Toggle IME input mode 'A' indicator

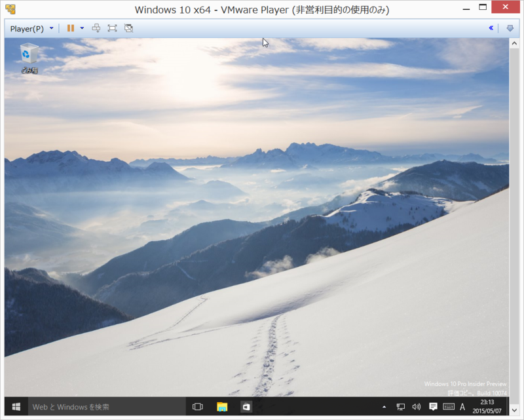pos(462,407)
